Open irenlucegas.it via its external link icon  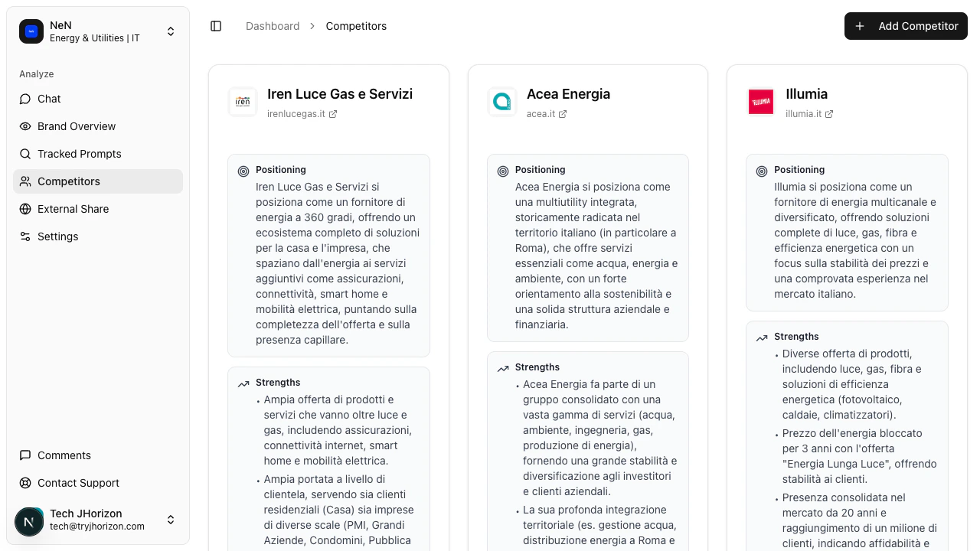pos(333,113)
